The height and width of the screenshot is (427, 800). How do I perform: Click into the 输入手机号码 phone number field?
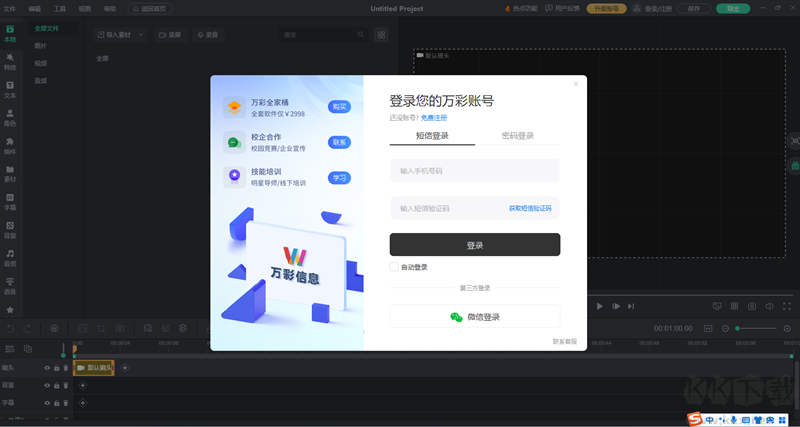(475, 170)
